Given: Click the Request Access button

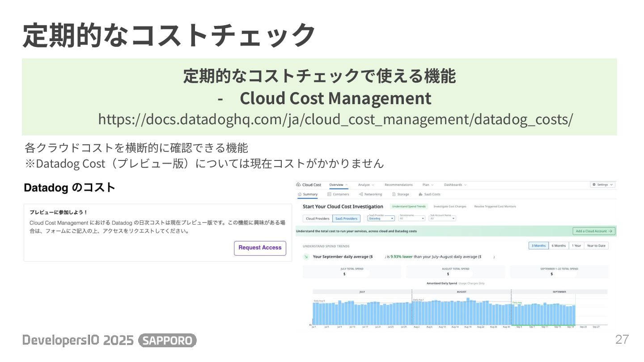Looking at the screenshot, I should (260, 248).
